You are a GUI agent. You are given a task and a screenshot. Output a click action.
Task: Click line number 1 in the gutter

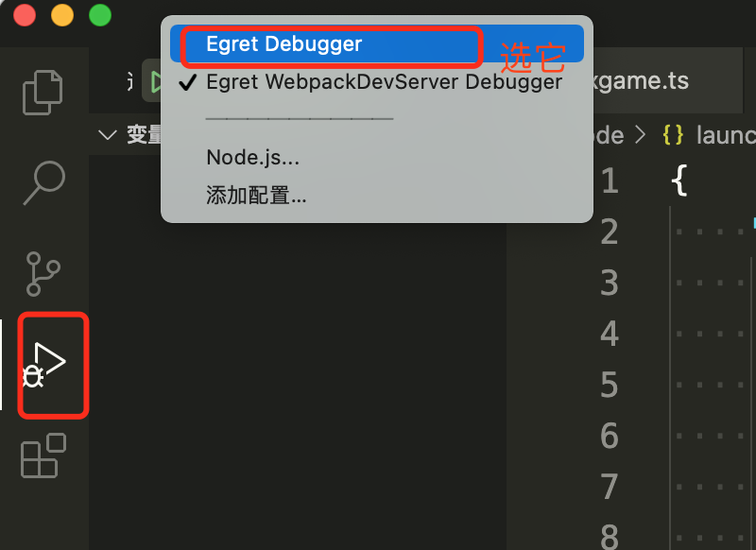[x=610, y=180]
